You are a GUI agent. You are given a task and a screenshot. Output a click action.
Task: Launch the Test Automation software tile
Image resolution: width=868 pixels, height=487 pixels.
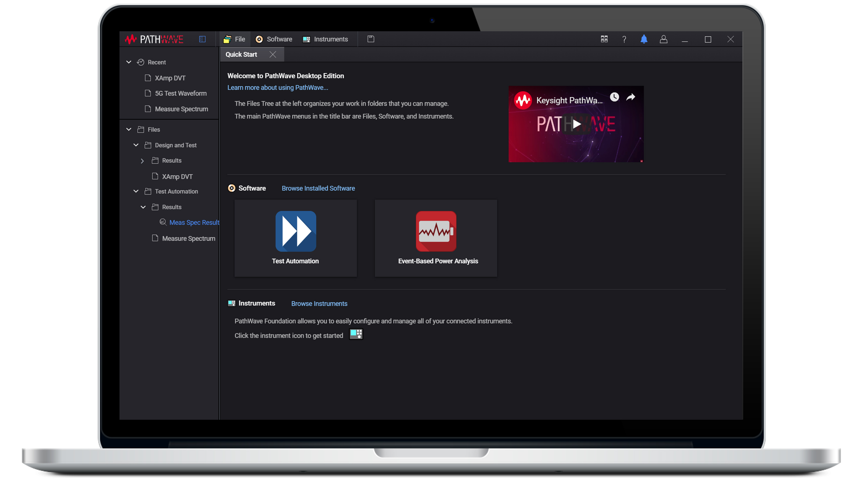[x=295, y=238]
